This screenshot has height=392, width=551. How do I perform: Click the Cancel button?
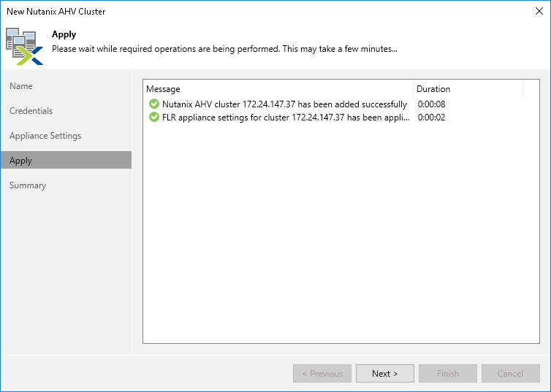511,374
